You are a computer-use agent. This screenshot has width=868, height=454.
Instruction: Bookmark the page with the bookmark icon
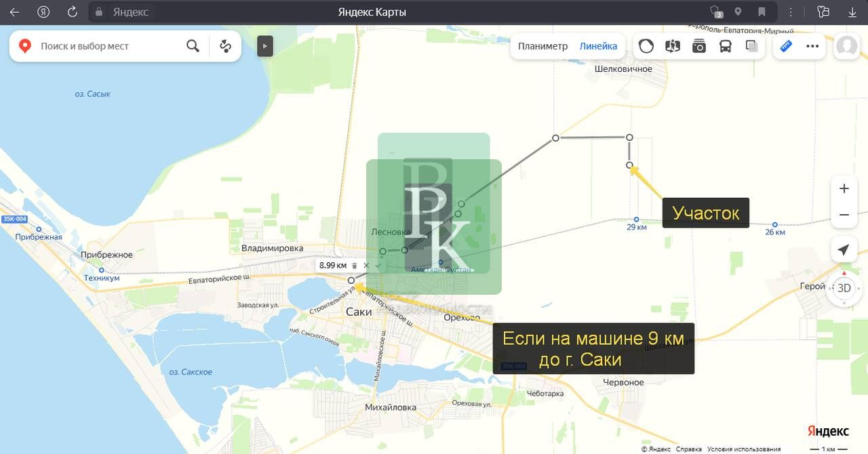(762, 12)
